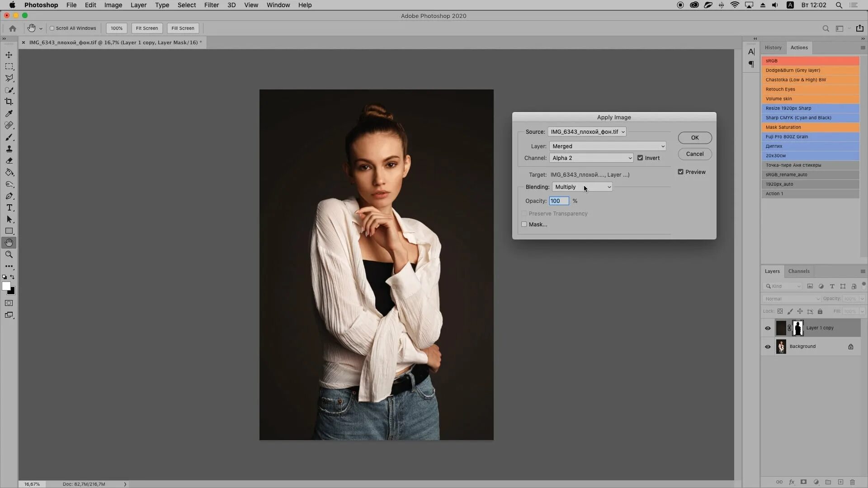Toggle Preview checkbox in Apply Image
Viewport: 868px width, 488px height.
click(680, 172)
